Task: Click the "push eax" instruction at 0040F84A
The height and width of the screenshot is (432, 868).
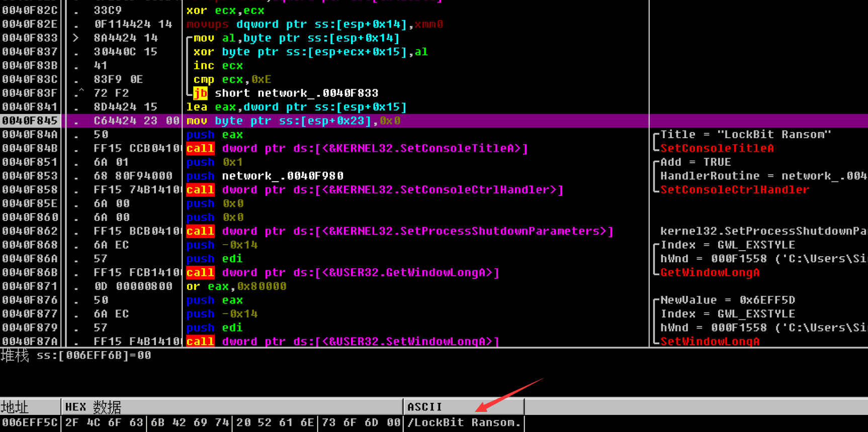Action: pos(215,135)
